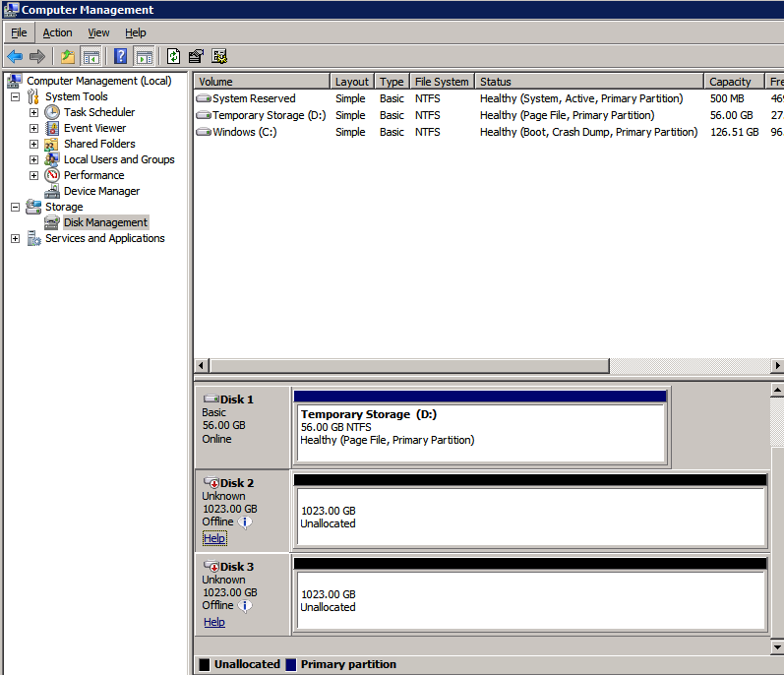
Task: Click the Settings checklist toolbar icon
Action: point(219,56)
